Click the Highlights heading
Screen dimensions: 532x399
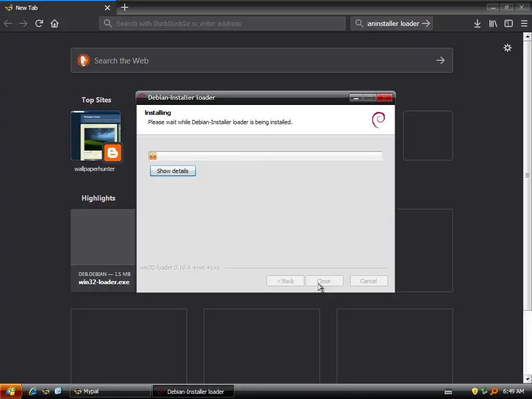coord(98,198)
